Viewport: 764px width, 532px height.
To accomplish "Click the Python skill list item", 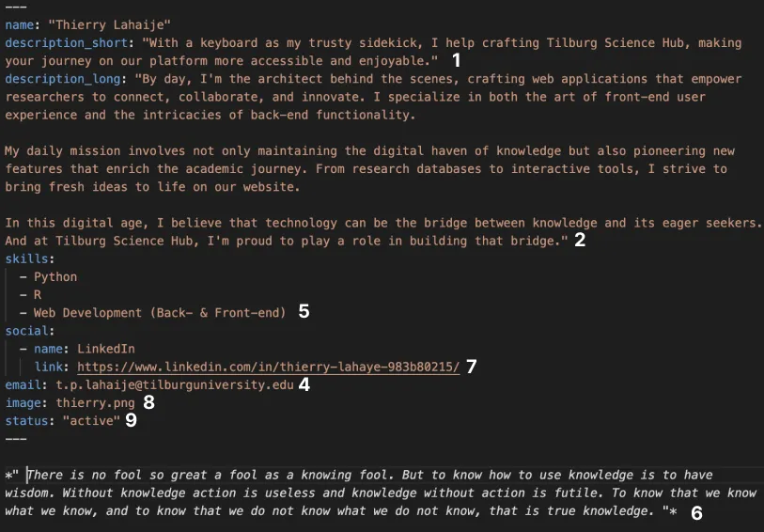I will pos(55,276).
